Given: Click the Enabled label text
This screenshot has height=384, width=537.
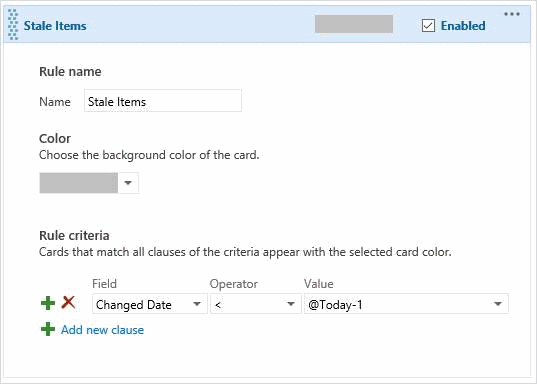Looking at the screenshot, I should 463,26.
